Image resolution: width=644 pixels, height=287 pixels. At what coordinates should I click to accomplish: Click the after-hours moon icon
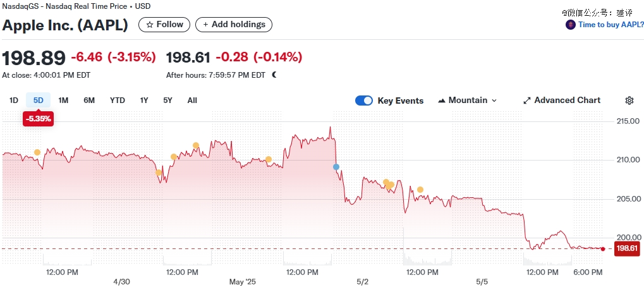point(274,75)
